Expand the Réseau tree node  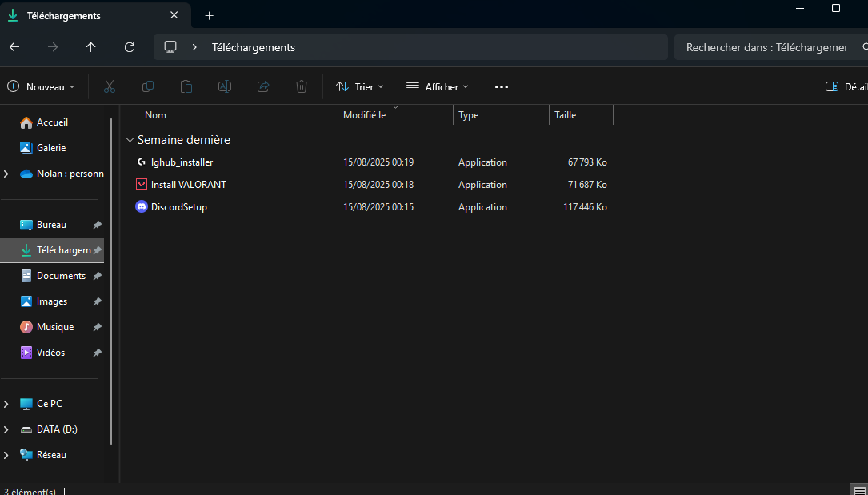6,455
